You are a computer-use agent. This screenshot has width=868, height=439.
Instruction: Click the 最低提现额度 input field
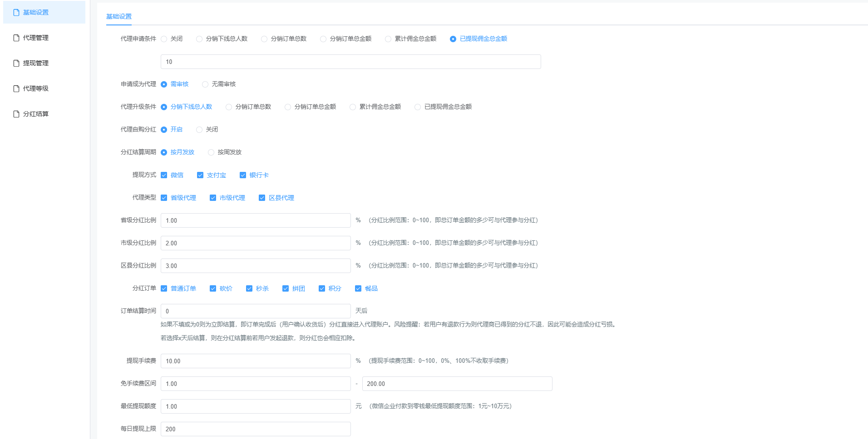[256, 406]
